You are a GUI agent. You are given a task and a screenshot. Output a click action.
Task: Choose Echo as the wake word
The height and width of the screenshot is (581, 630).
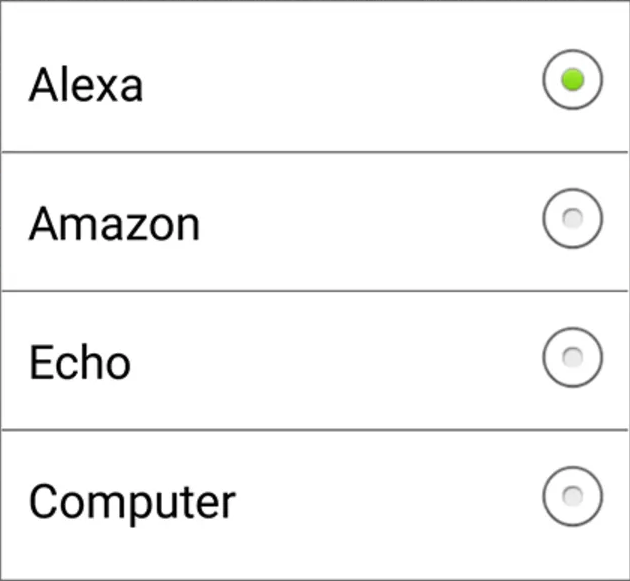(573, 357)
